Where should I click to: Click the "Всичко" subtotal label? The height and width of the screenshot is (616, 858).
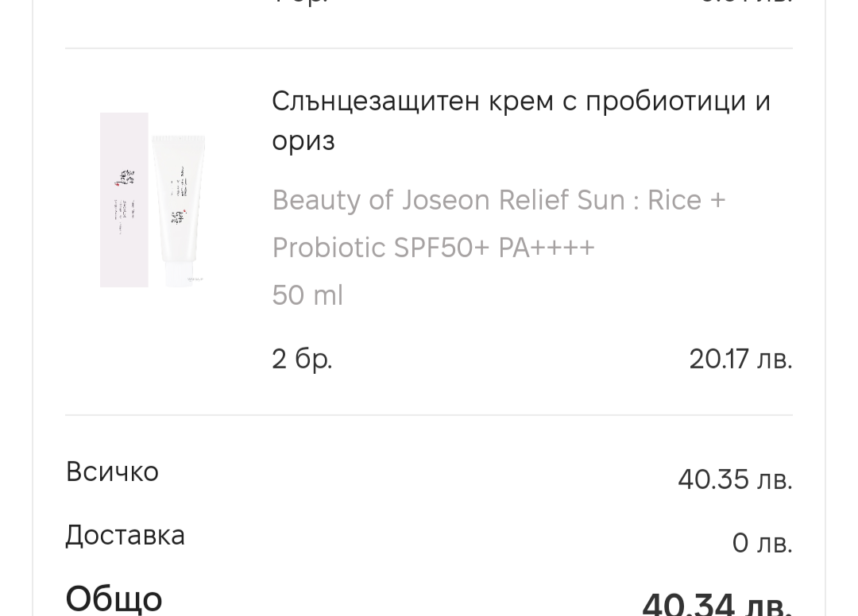tap(112, 472)
